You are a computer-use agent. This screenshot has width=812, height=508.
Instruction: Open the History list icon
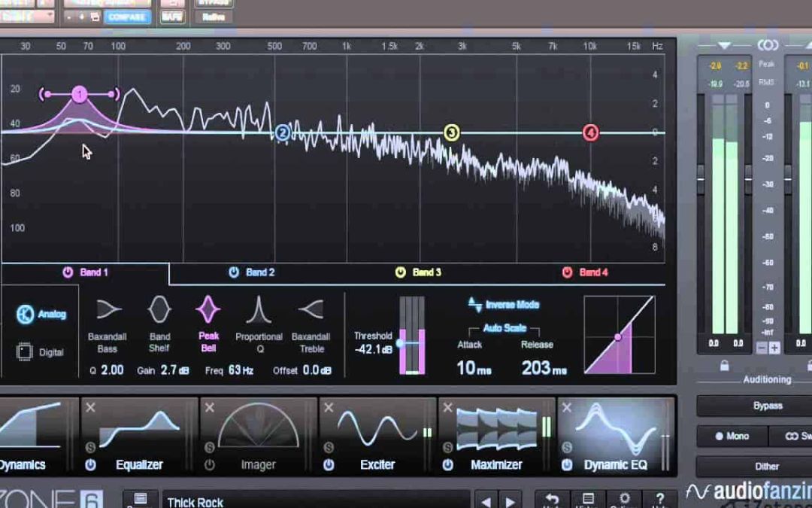[x=588, y=500]
